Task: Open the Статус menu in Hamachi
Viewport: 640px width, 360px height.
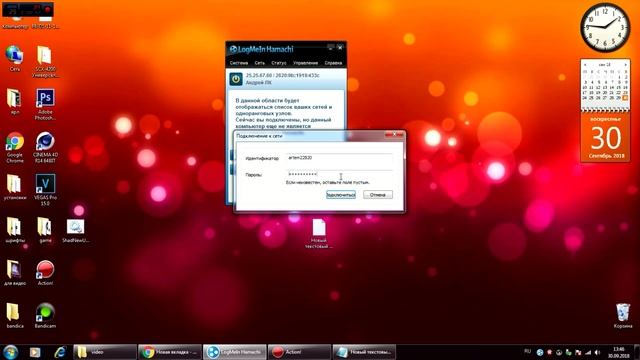Action: 279,63
